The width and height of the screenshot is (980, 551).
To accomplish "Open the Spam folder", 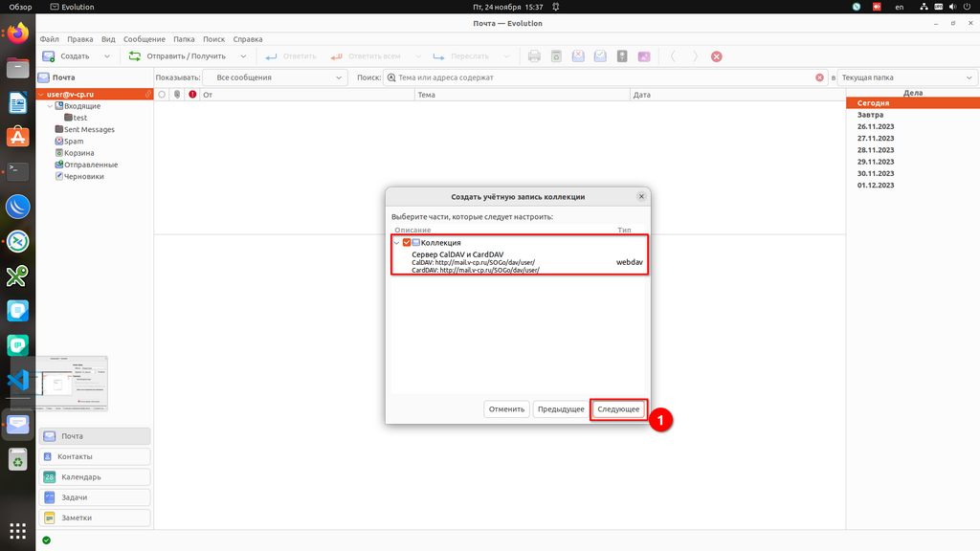I will pos(73,142).
